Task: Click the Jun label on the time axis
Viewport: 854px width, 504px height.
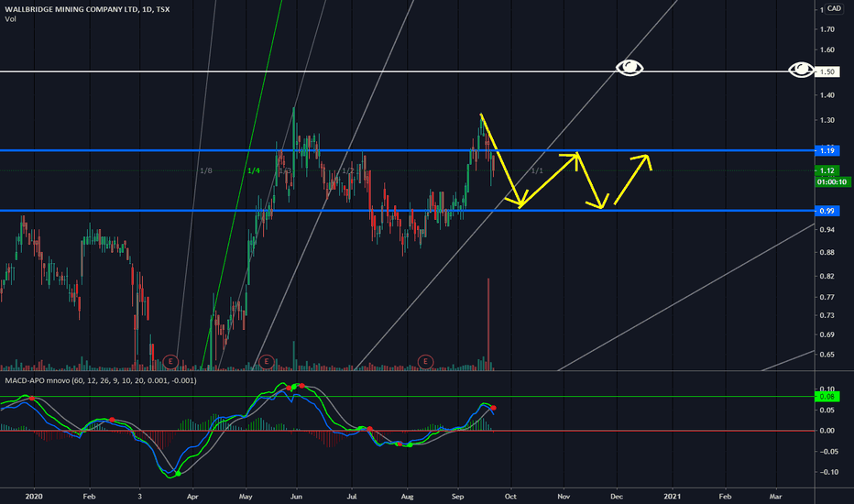Action: tap(296, 497)
